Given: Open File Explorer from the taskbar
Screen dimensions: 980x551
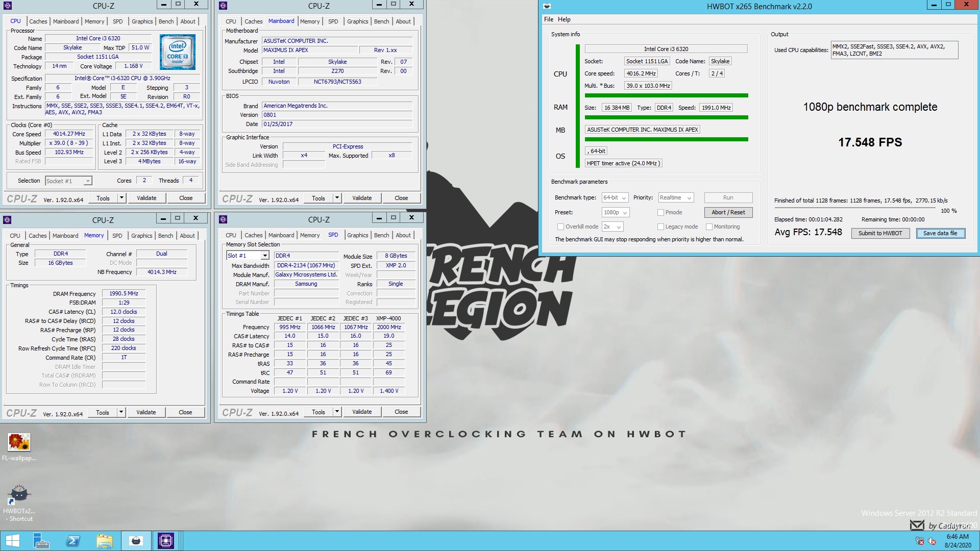Looking at the screenshot, I should coord(105,541).
